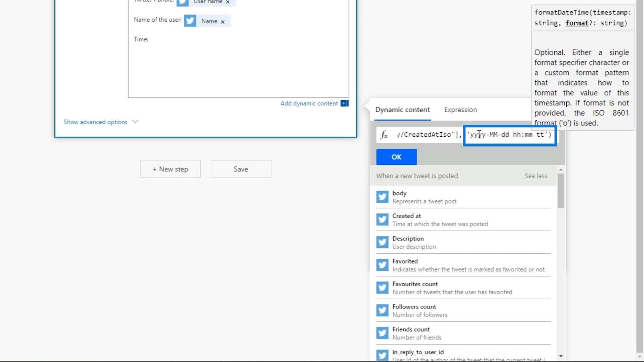
Task: Switch to the Expression tab
Action: (460, 110)
